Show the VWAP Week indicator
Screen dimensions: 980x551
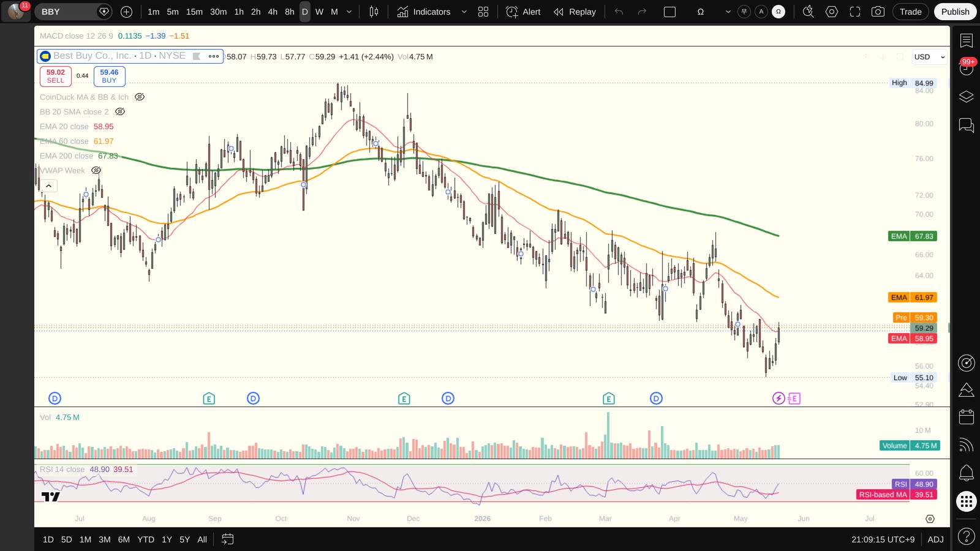pyautogui.click(x=96, y=170)
